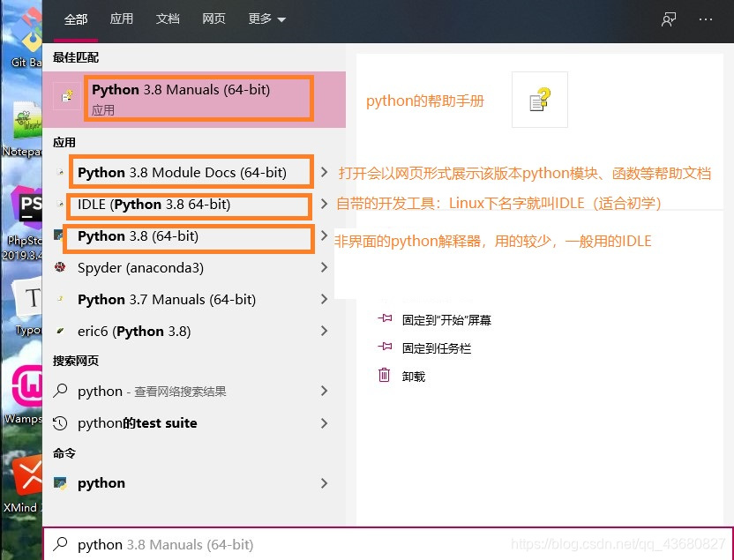
Task: Launch Python 3.8 (64-bit) interpreter
Action: pos(139,236)
